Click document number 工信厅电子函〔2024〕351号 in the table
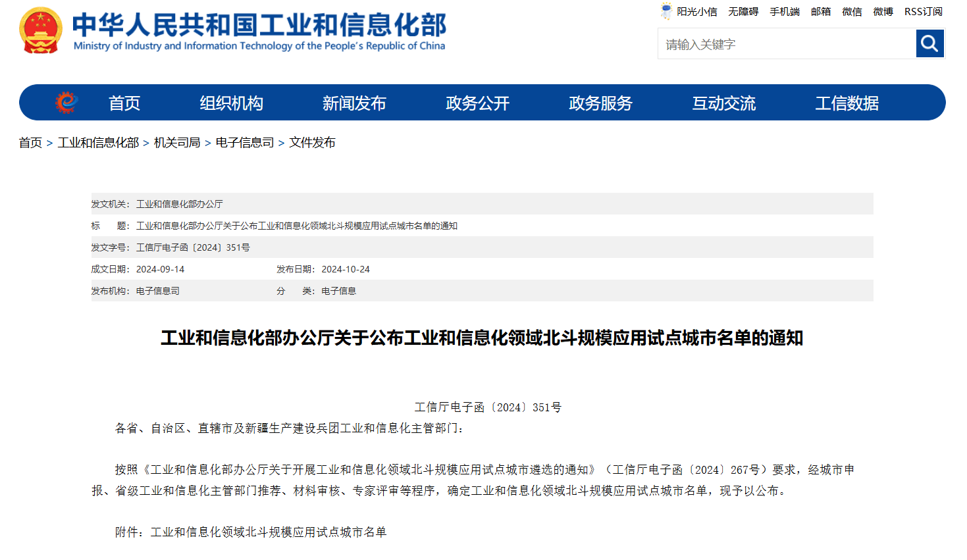This screenshot has width=967, height=560. 193,247
